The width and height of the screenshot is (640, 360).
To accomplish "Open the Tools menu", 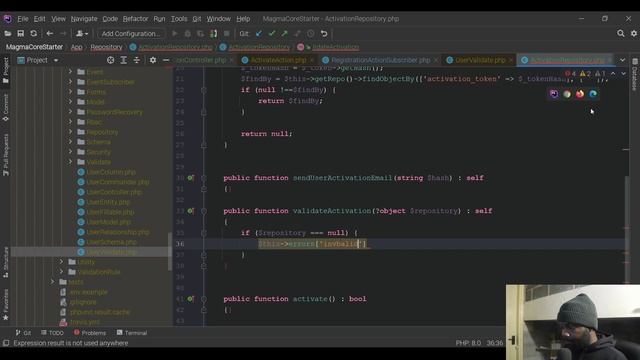I will tap(179, 19).
